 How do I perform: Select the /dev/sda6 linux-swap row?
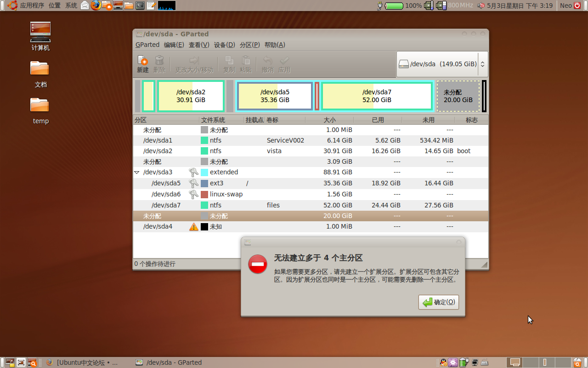click(311, 194)
